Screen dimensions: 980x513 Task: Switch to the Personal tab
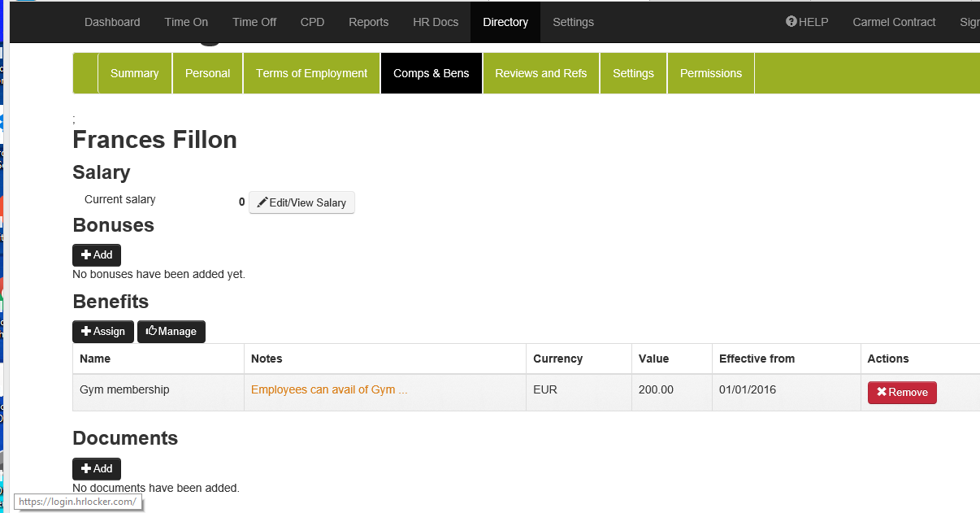207,73
